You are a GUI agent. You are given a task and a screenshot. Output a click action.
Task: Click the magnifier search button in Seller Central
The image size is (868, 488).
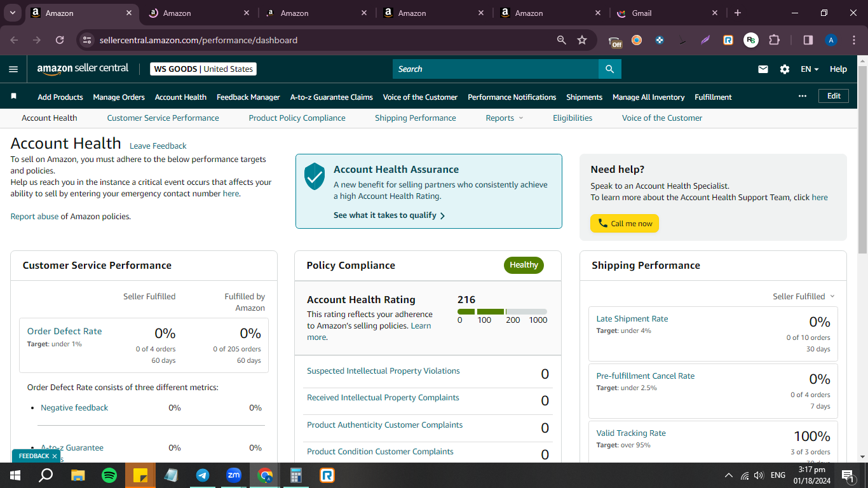coord(610,69)
